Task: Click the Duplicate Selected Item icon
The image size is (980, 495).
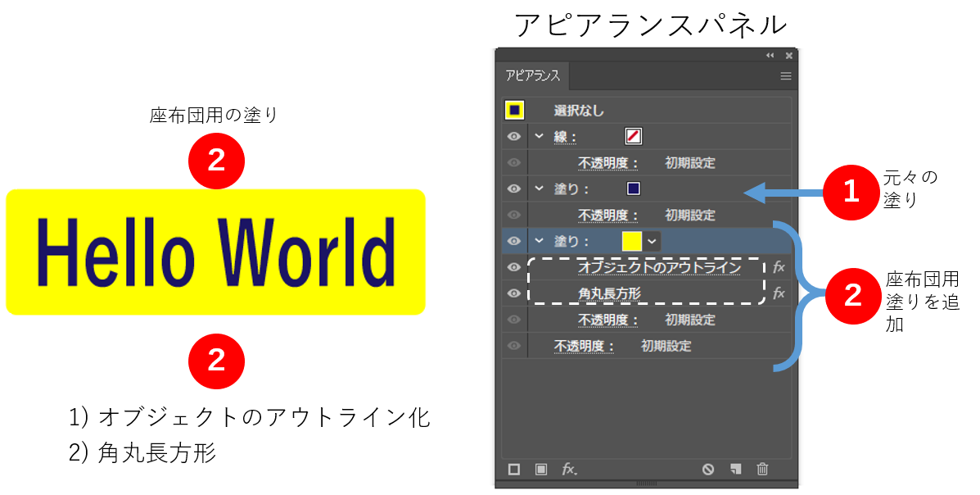Action: point(736,470)
